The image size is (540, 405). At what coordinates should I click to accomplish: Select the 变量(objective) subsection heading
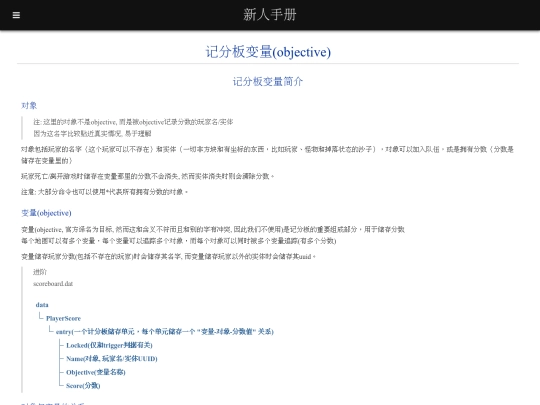coord(46,213)
